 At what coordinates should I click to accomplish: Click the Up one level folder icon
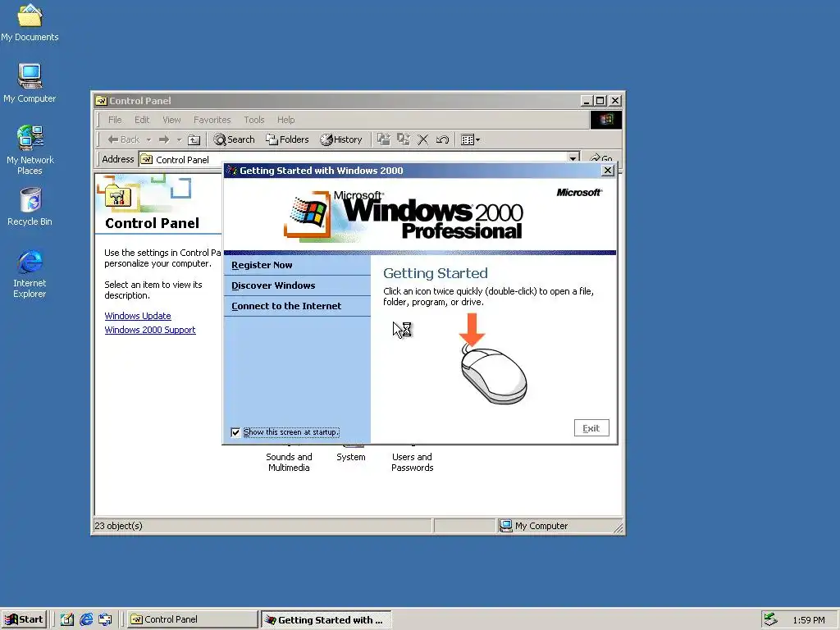click(x=194, y=139)
